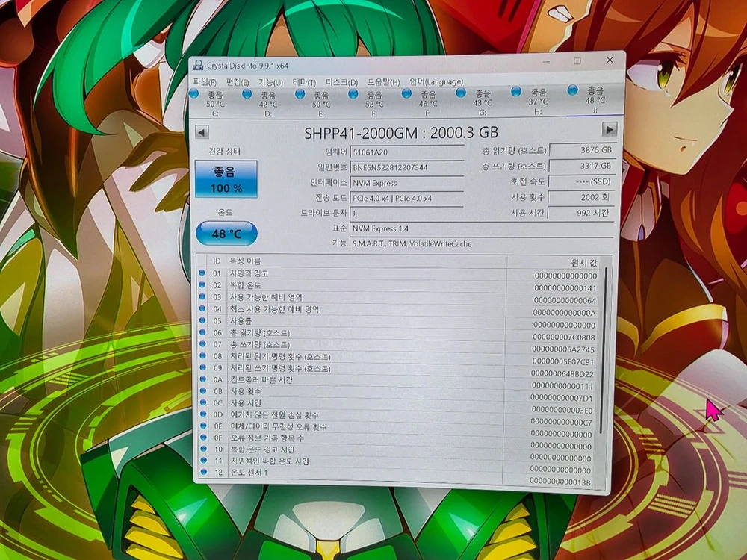The height and width of the screenshot is (560, 747).
Task: Click the blue status circle of drive D:
Action: [x=247, y=94]
